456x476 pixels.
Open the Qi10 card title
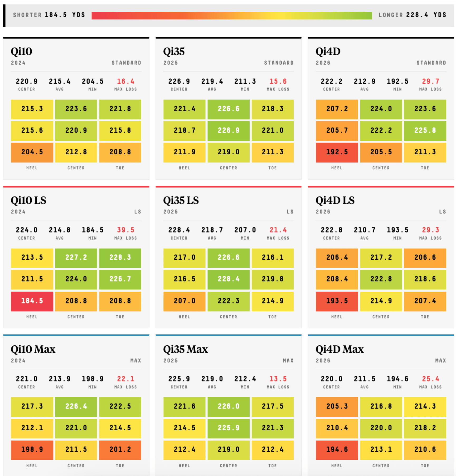pos(21,51)
